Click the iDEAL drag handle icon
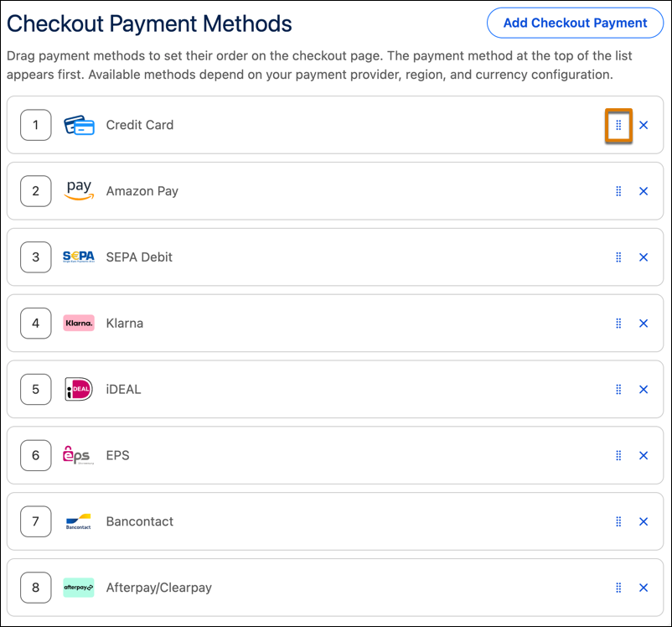Screen dimensions: 672x627 (618, 390)
